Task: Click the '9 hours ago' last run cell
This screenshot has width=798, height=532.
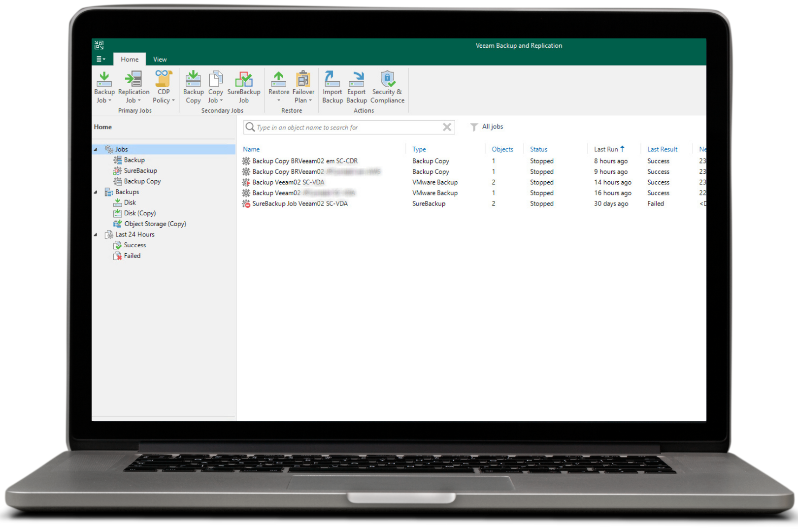Action: pos(611,172)
